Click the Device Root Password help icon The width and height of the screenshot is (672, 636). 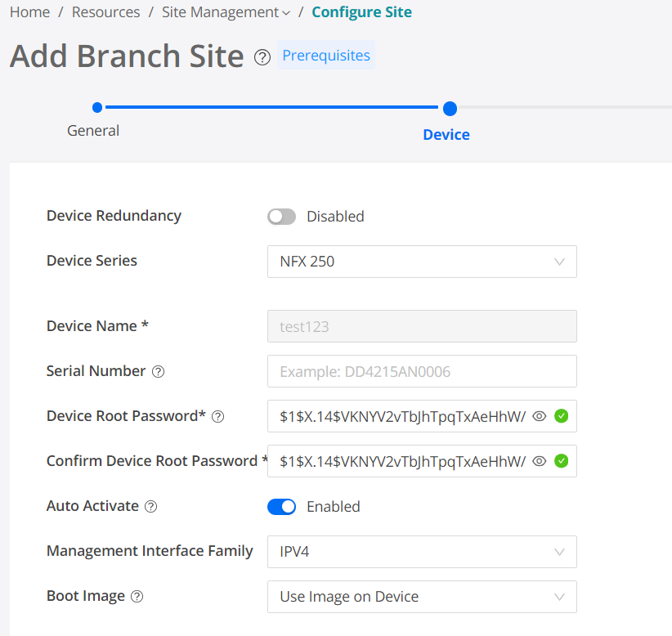[x=217, y=417]
